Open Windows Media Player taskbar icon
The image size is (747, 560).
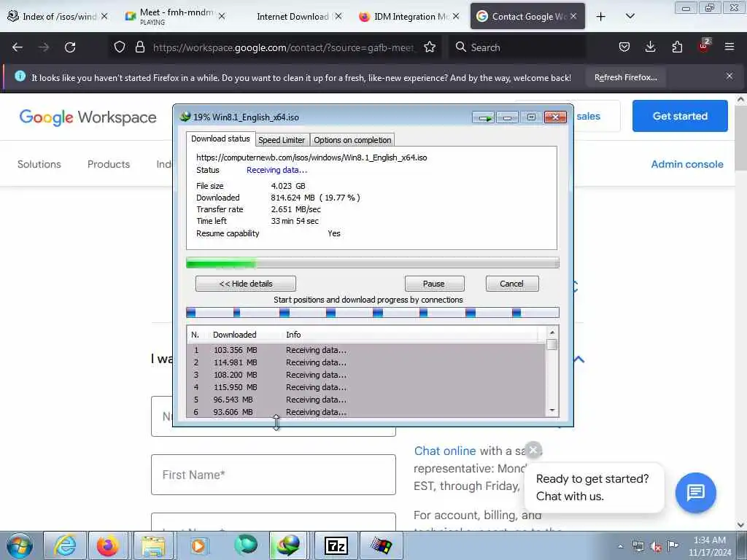click(198, 545)
